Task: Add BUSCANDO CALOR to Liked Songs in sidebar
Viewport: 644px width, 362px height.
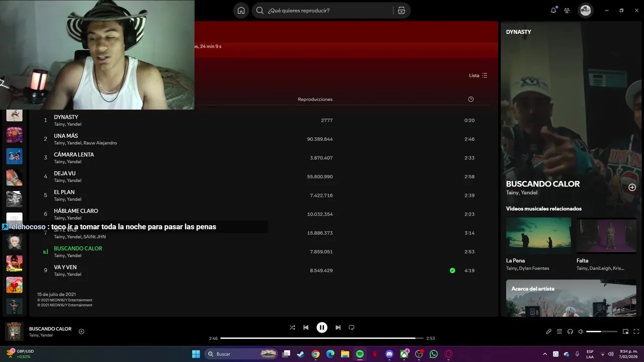Action: click(x=632, y=188)
